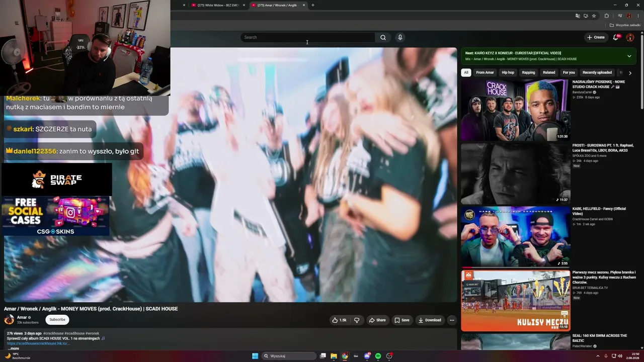
Task: Click the BanduraCartel channel name
Action: (583, 93)
